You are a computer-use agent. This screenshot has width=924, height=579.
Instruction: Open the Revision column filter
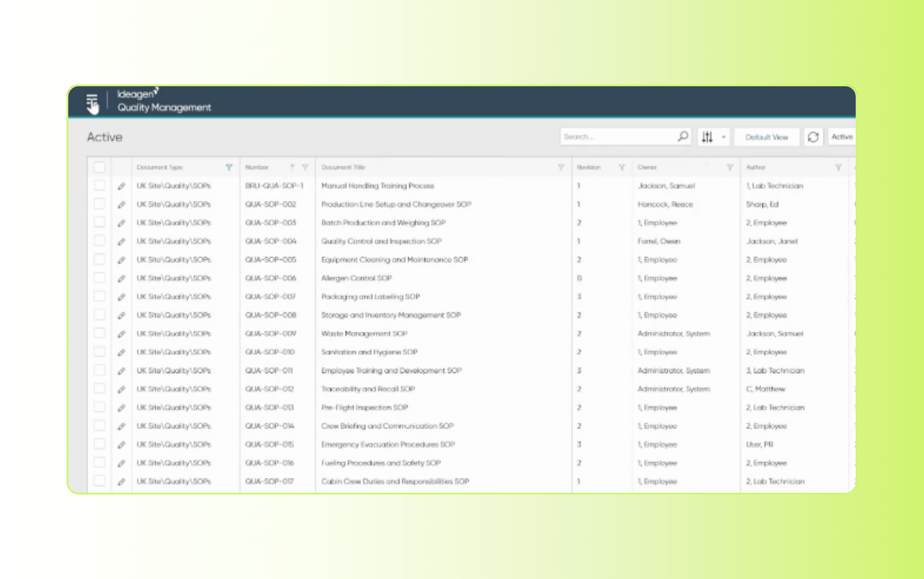622,167
